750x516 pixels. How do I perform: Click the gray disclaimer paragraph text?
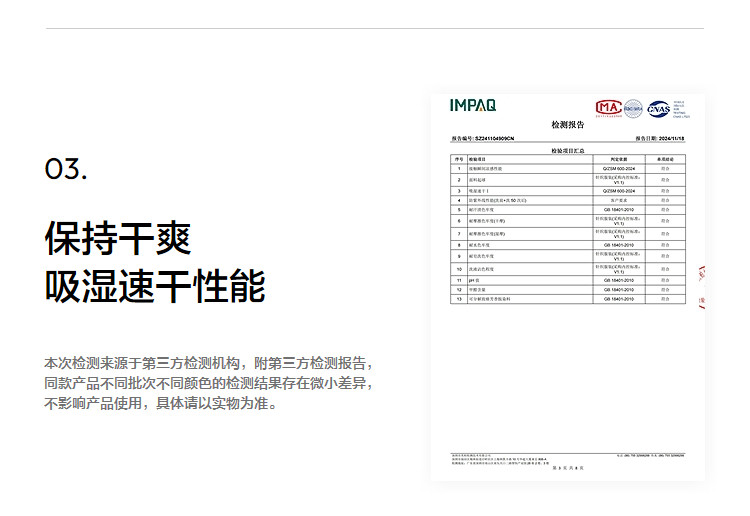208,383
